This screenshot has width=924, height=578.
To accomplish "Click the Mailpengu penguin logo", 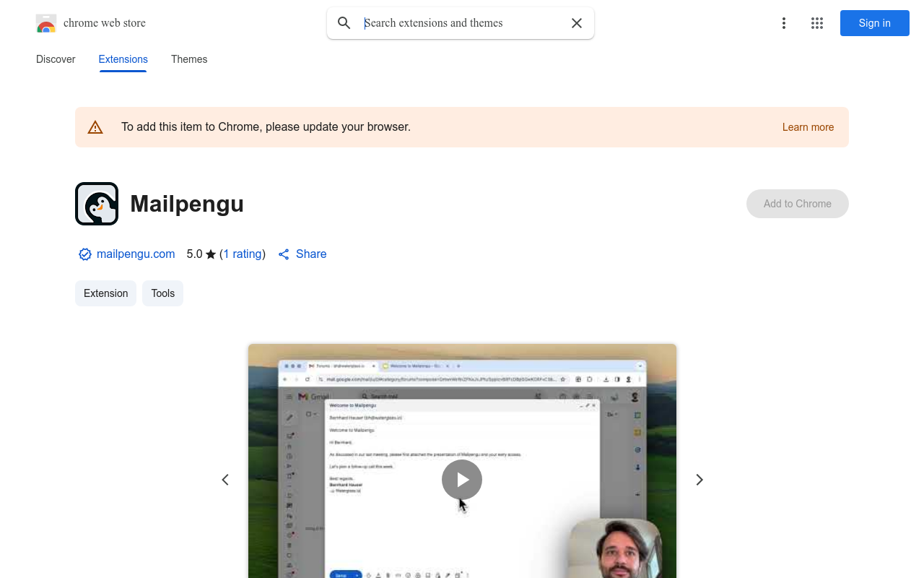I will pyautogui.click(x=97, y=204).
